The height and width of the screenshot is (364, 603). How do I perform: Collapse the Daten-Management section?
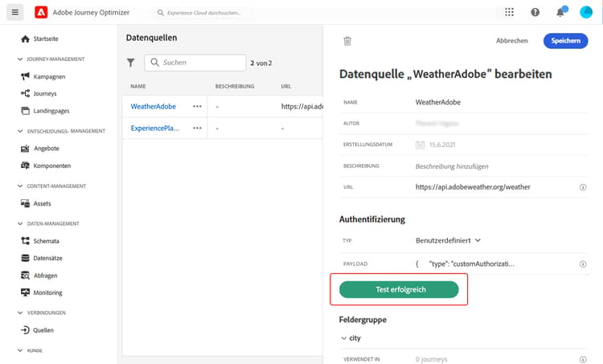pos(20,223)
